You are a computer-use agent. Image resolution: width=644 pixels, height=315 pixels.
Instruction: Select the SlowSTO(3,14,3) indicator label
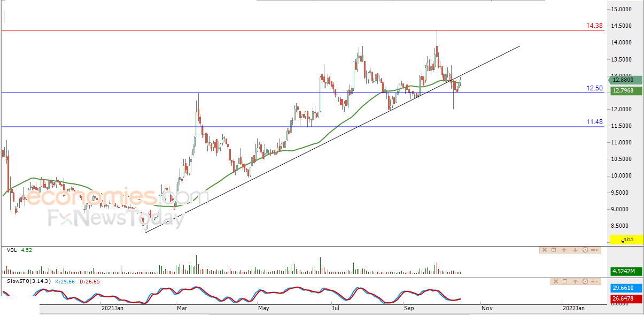pos(29,281)
